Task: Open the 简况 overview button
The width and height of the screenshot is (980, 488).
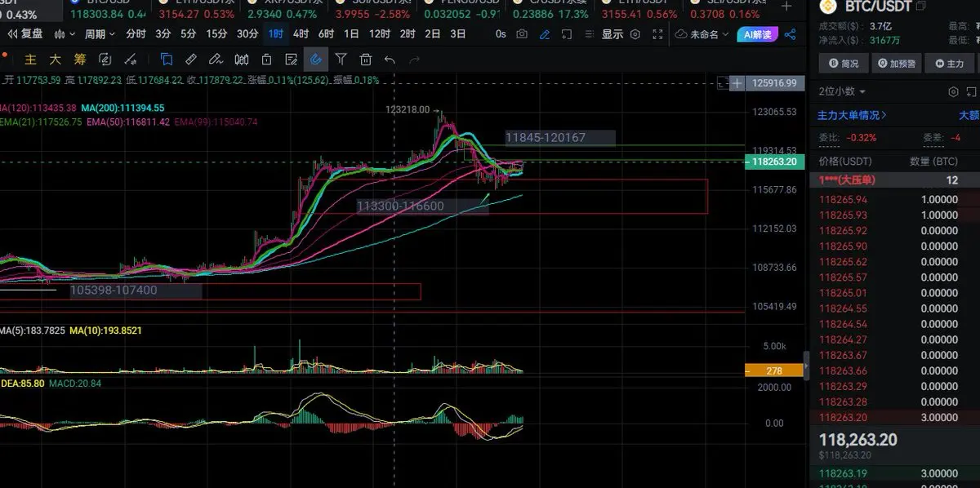Action: click(844, 63)
